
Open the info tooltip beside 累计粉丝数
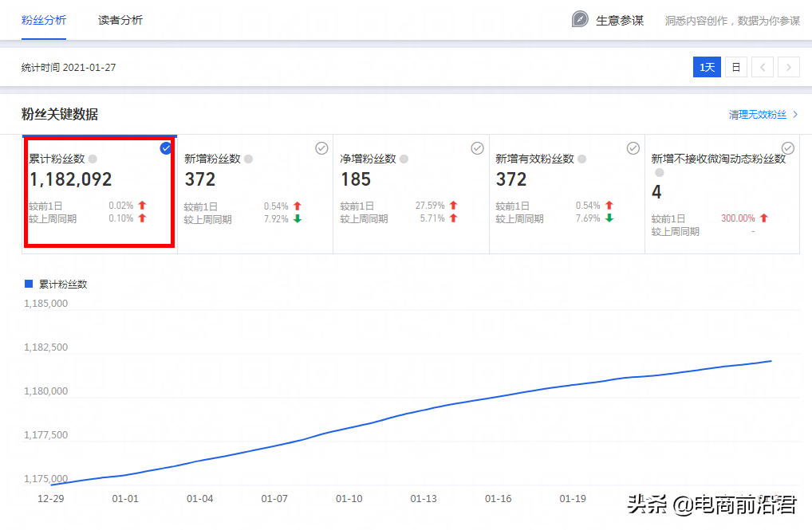93,159
